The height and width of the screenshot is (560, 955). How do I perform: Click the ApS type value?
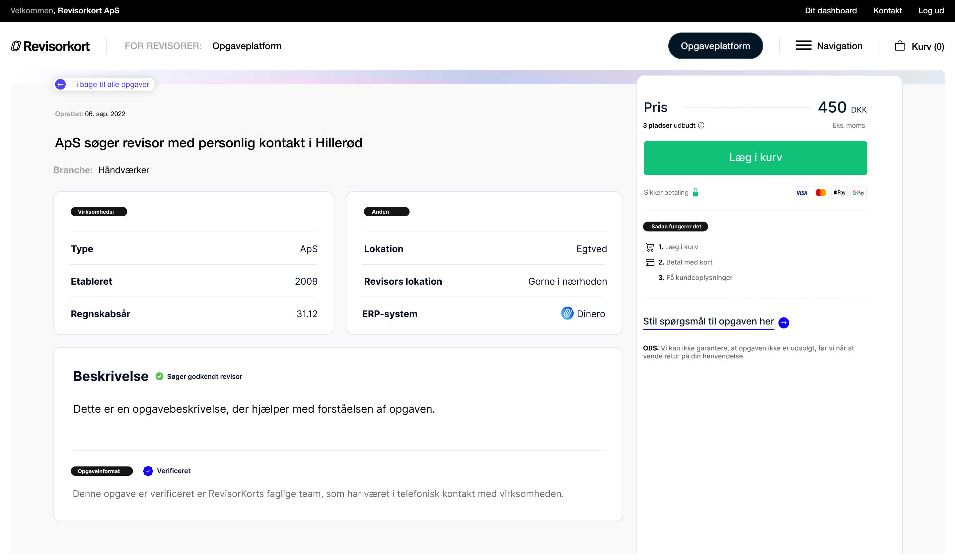pos(309,249)
